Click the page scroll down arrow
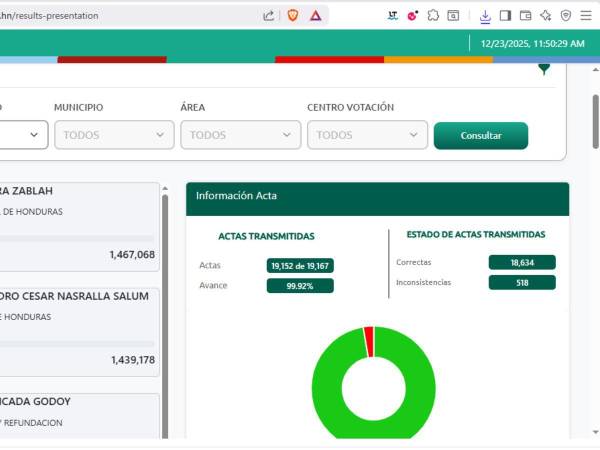Viewport: 600px width, 450px height. (595, 432)
